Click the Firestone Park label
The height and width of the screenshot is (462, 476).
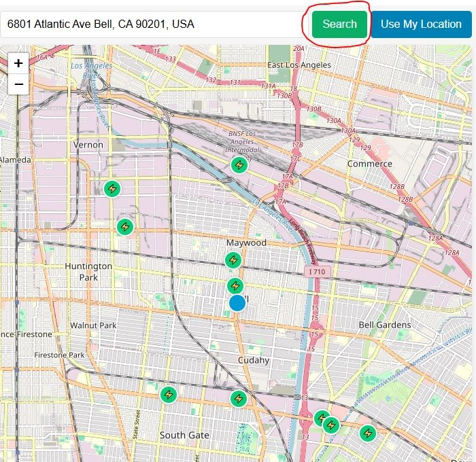[59, 355]
